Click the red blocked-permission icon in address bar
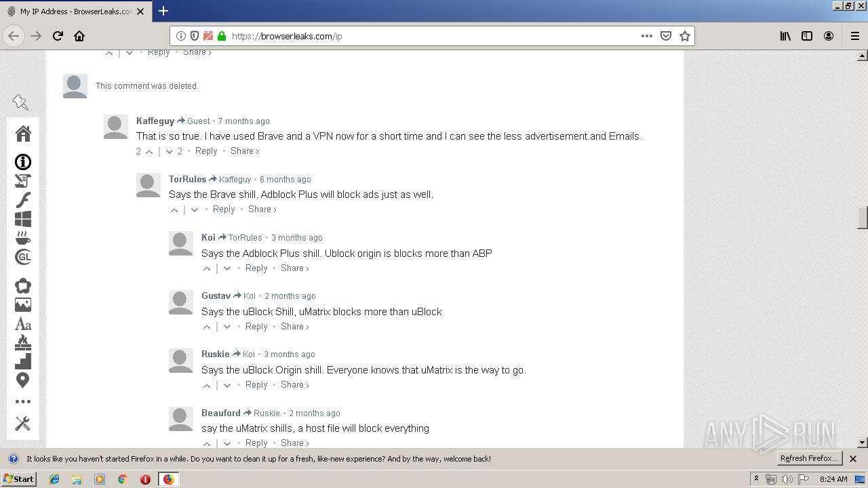Viewport: 868px width, 488px height. click(x=208, y=36)
